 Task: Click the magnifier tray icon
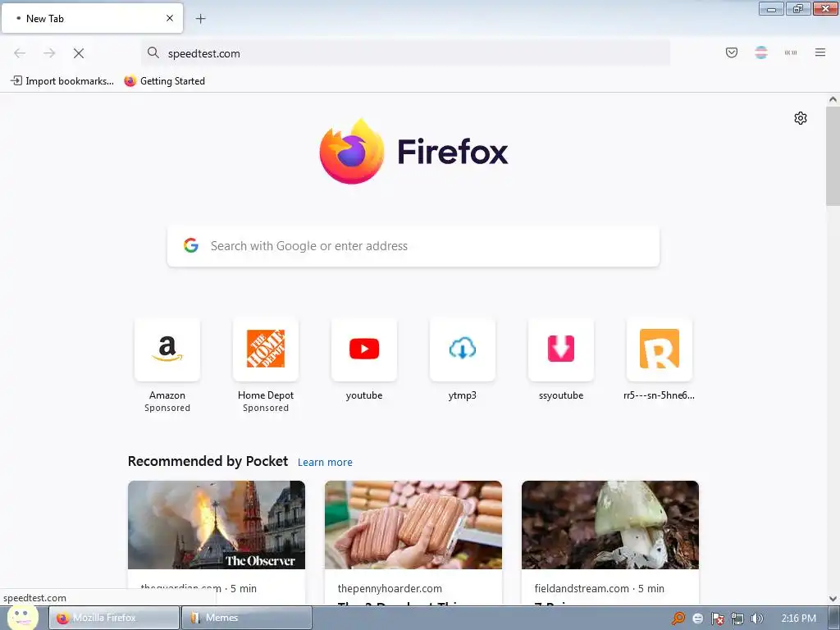[678, 619]
